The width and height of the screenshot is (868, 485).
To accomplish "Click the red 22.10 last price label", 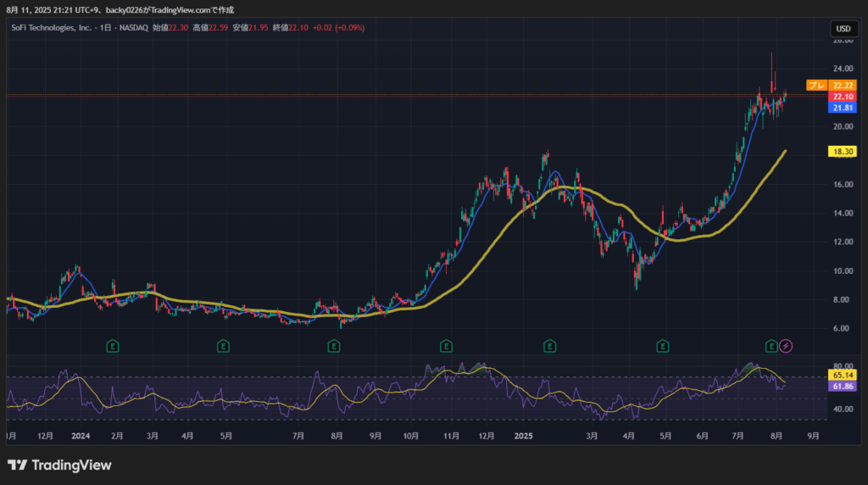I will pyautogui.click(x=843, y=97).
